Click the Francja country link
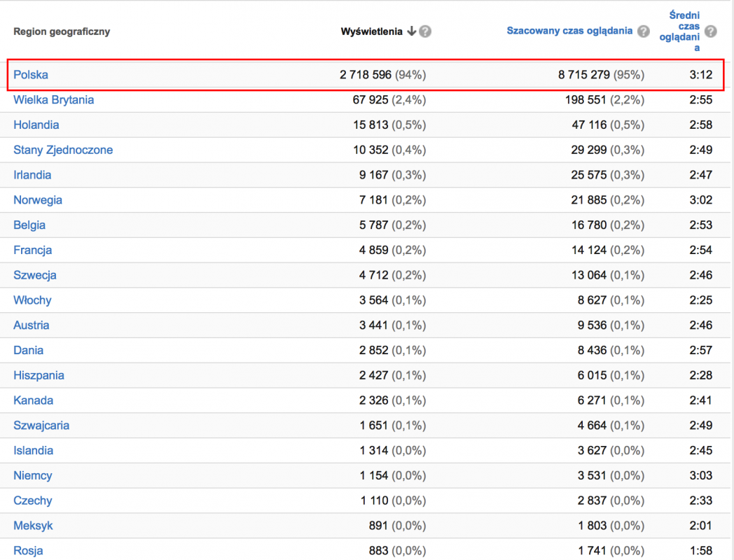734x560 pixels. 33,250
